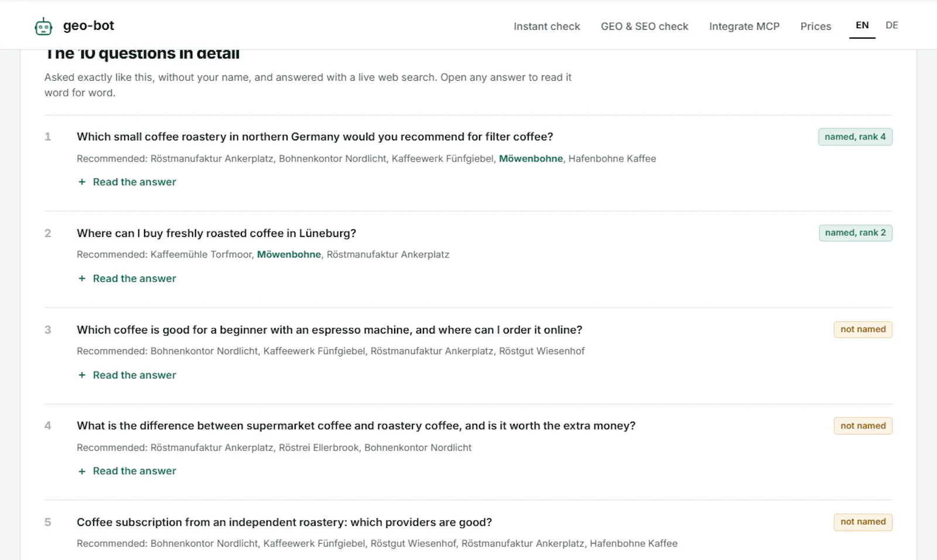Click 'Hafenbohne Kaffee' in question 1 recommendations
This screenshot has height=560, width=937.
click(612, 159)
